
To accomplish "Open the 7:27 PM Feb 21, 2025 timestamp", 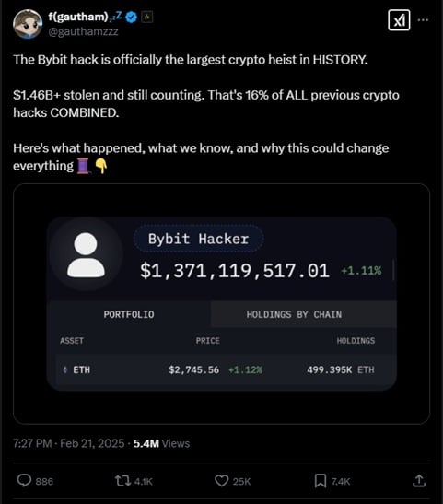I will coord(68,443).
